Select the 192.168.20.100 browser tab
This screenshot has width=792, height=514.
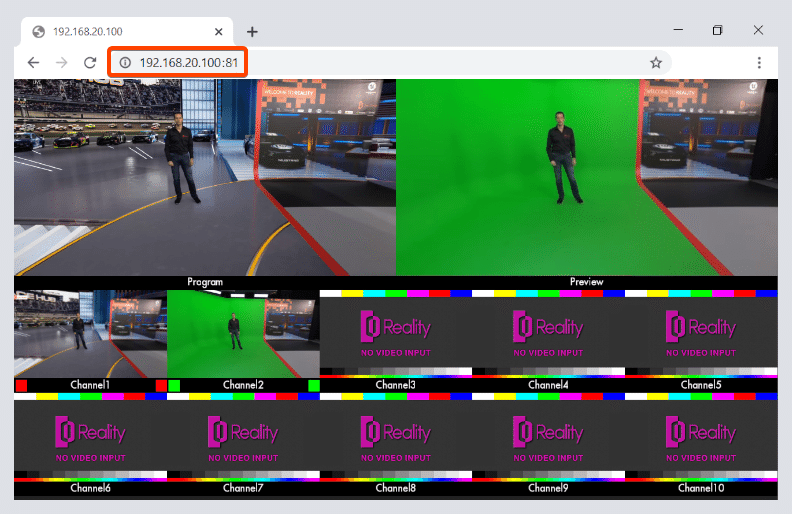point(127,32)
